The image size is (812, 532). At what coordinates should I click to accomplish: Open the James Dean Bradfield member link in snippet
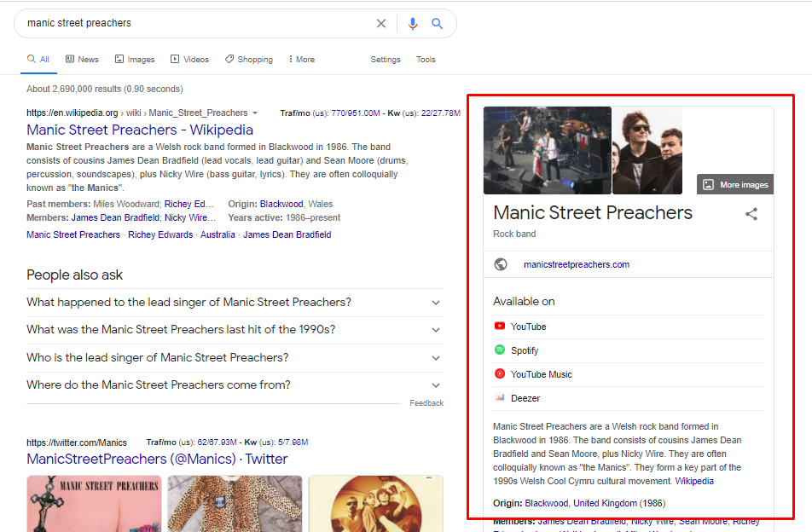click(115, 218)
